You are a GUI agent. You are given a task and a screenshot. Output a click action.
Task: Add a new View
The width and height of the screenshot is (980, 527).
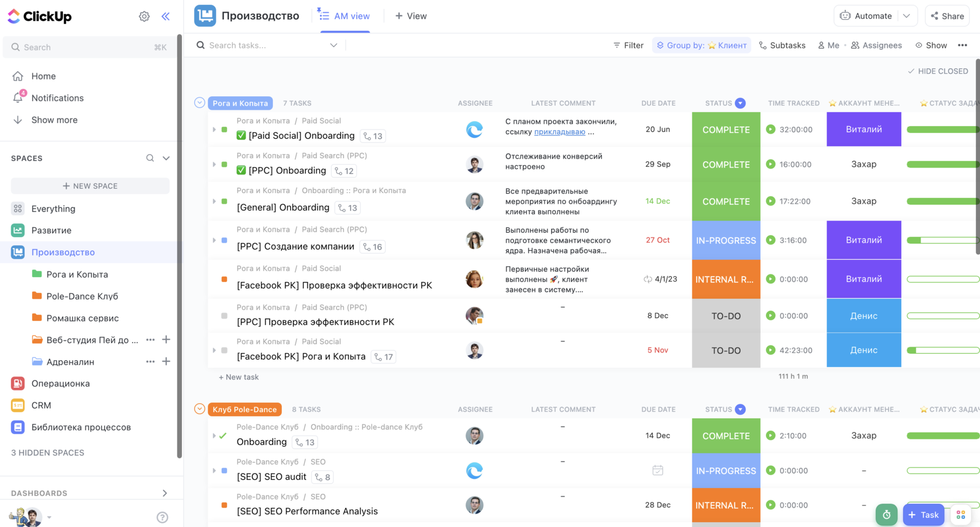coord(411,16)
